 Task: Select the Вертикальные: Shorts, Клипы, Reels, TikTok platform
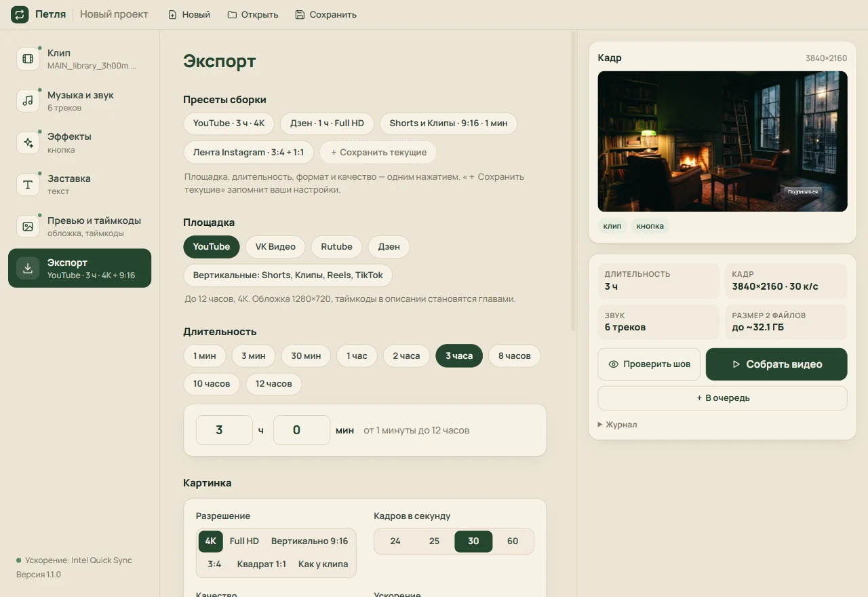pos(288,275)
